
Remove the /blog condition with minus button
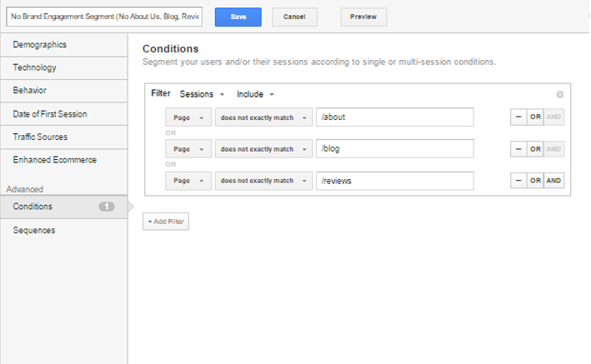pos(518,149)
